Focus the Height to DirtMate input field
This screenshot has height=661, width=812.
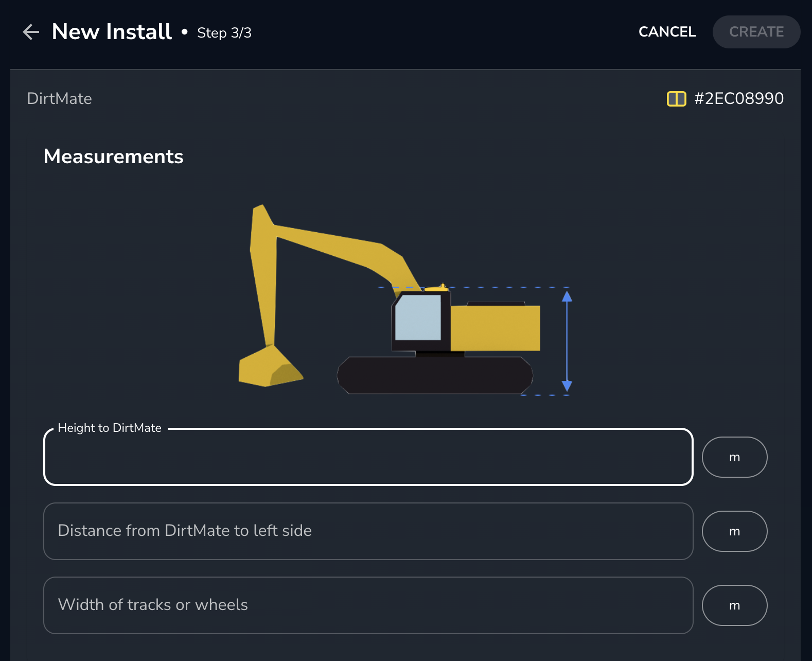click(368, 457)
